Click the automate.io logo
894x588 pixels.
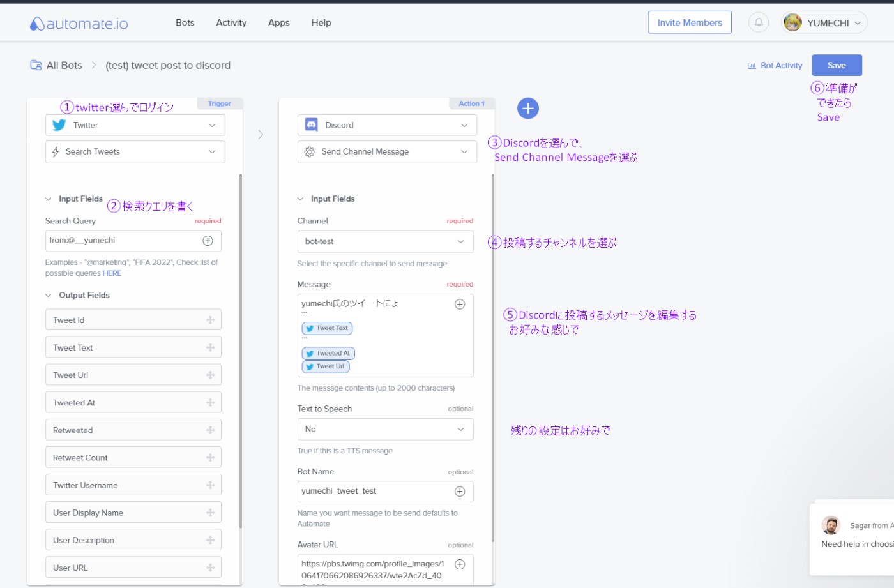[x=79, y=24]
